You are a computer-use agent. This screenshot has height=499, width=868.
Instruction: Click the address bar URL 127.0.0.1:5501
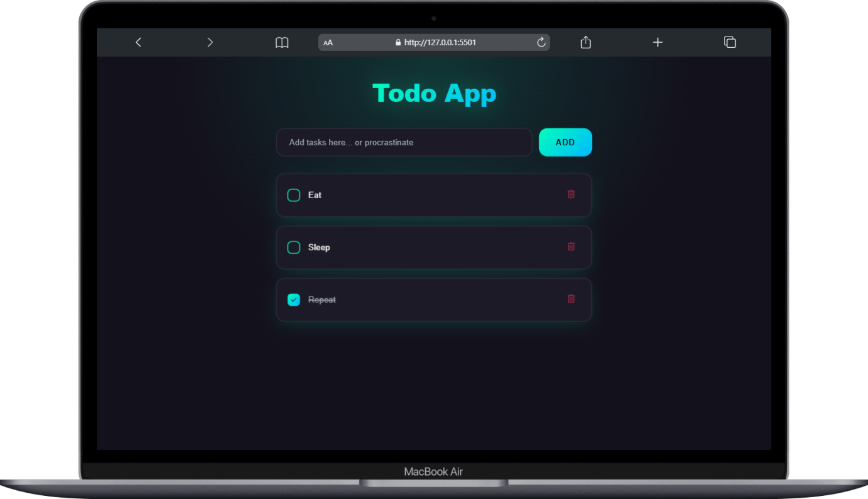440,42
